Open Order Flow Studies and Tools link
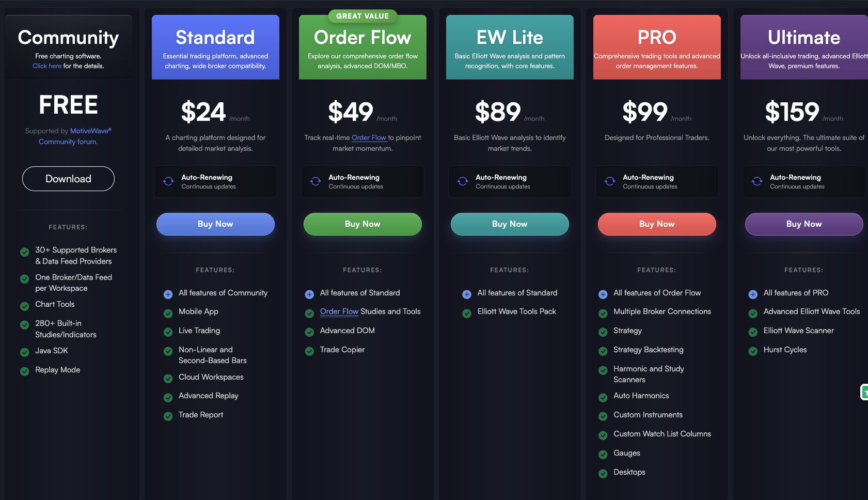The image size is (868, 500). 339,311
